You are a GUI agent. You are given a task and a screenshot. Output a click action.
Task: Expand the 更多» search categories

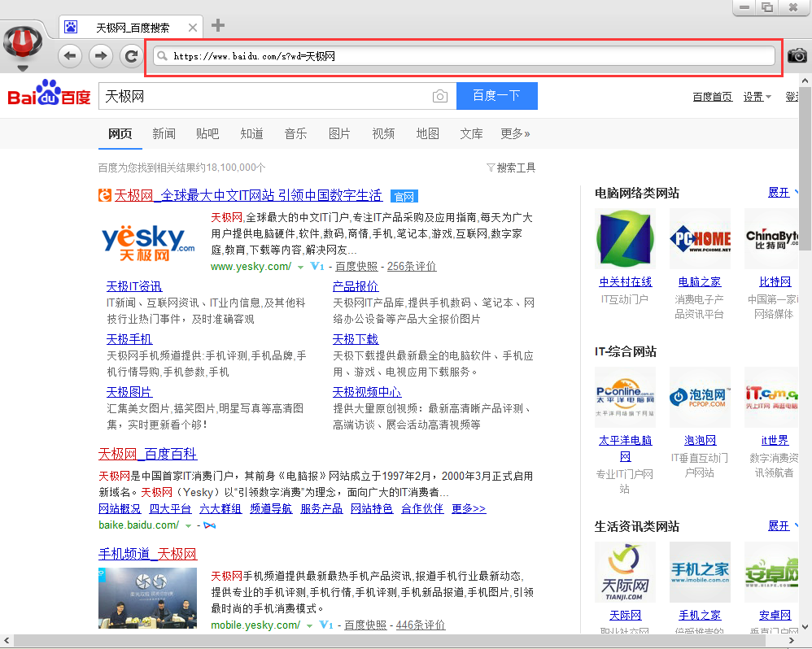(x=515, y=133)
